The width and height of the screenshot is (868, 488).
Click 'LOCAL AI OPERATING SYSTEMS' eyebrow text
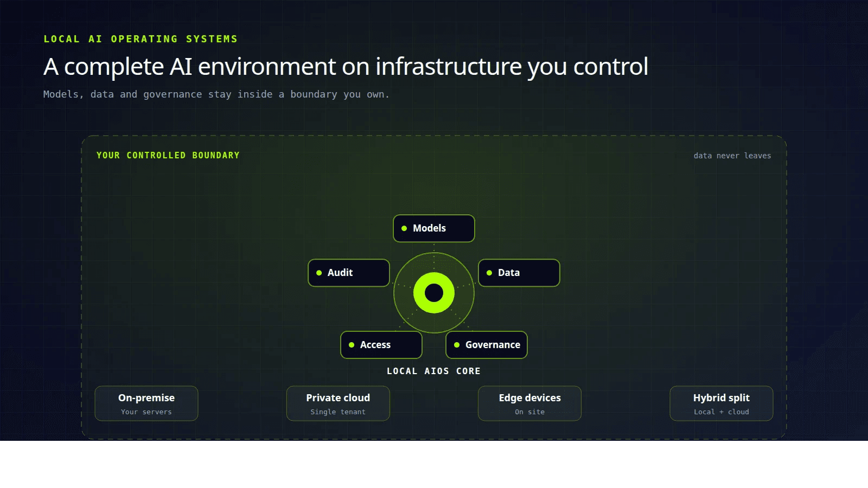point(141,39)
